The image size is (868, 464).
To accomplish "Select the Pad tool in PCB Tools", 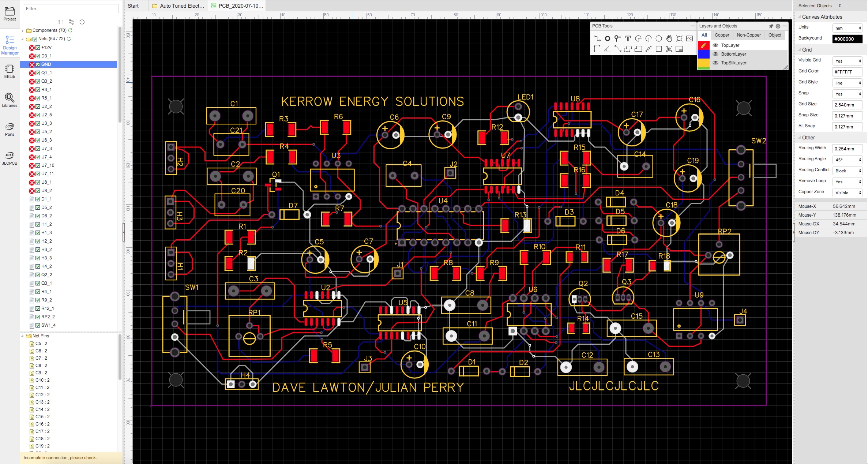I will click(607, 38).
